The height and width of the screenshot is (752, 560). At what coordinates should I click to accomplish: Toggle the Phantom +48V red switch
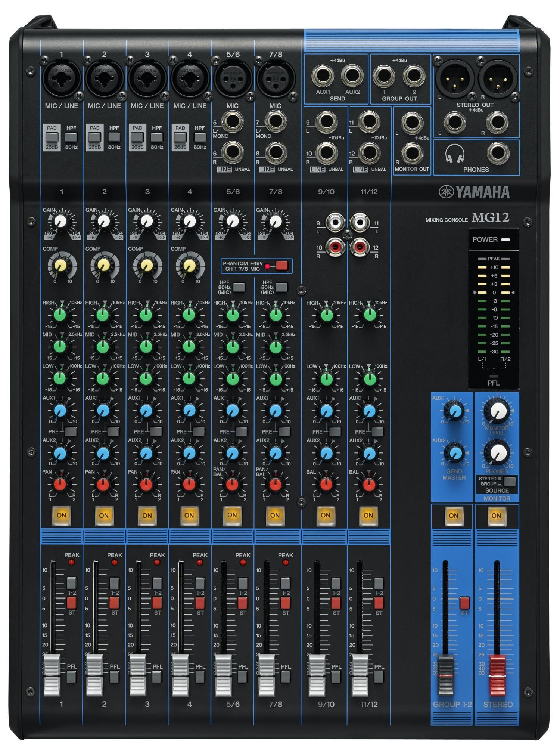(282, 266)
